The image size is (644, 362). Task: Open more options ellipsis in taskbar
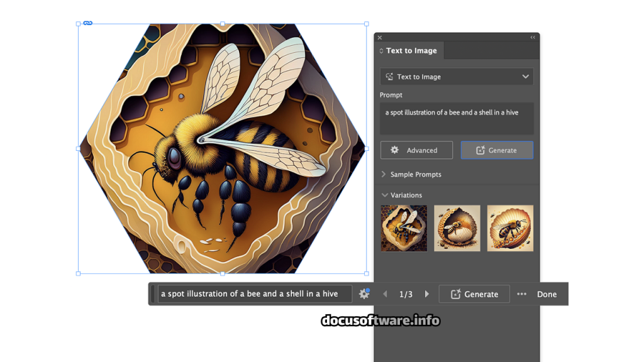pos(521,294)
